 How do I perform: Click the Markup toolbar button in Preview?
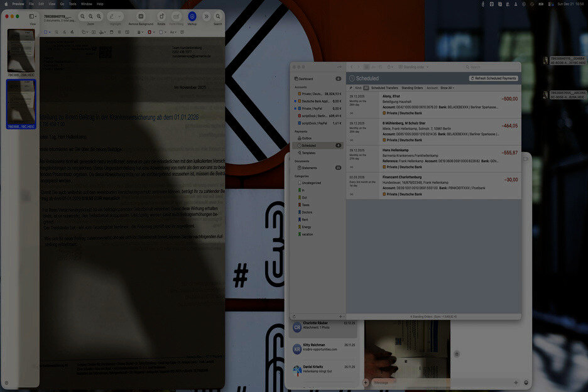click(x=192, y=16)
